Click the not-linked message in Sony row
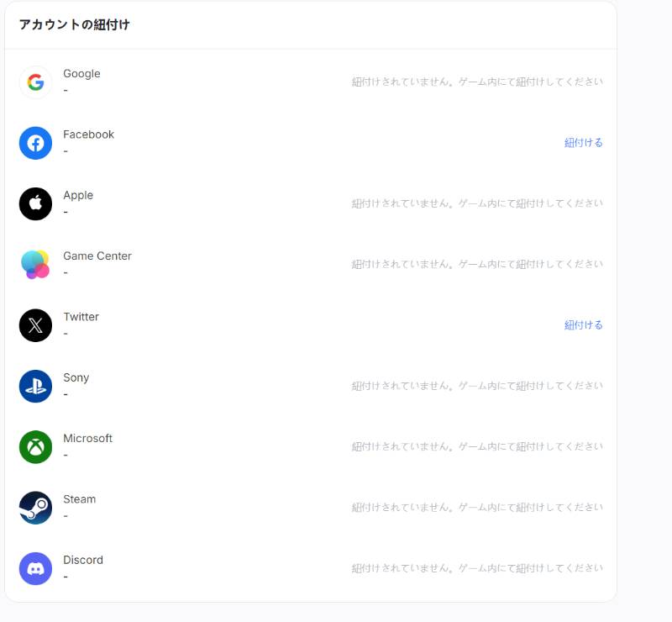 pos(477,386)
